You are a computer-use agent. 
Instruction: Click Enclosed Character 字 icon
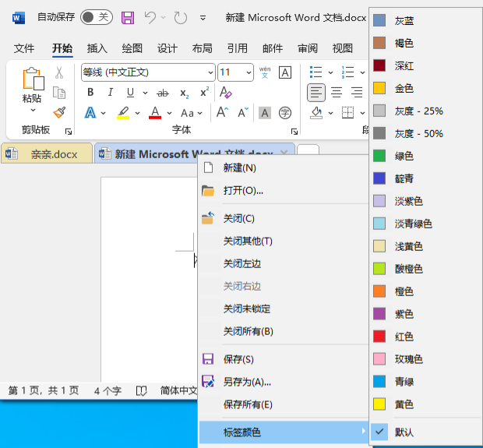click(285, 113)
